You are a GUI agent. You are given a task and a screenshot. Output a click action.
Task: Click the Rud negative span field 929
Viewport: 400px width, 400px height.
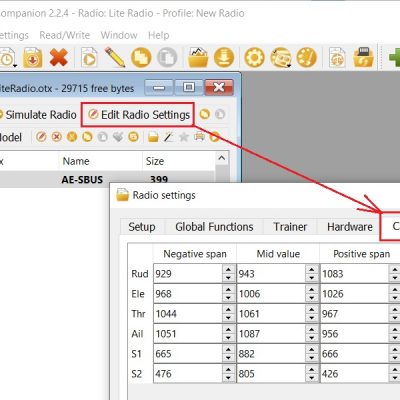pos(188,274)
